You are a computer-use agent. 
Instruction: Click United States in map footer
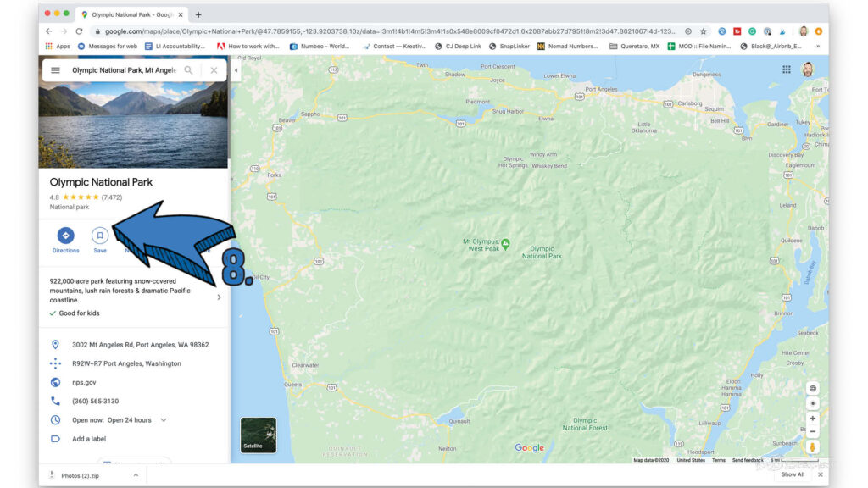(691, 460)
